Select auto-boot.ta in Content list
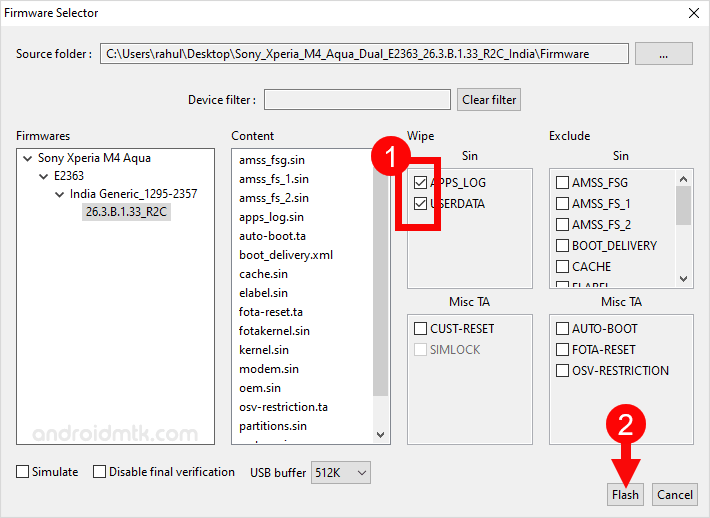Image resolution: width=710 pixels, height=518 pixels. pyautogui.click(x=272, y=236)
